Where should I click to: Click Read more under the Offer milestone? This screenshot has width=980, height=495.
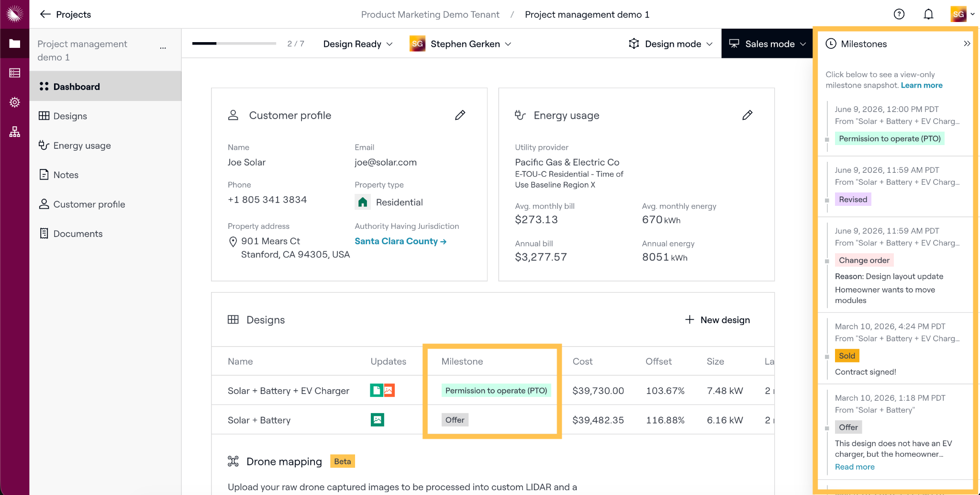855,467
